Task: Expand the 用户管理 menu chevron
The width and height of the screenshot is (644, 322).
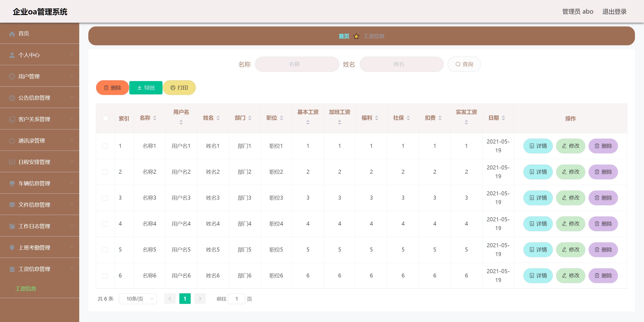Action: point(72,76)
